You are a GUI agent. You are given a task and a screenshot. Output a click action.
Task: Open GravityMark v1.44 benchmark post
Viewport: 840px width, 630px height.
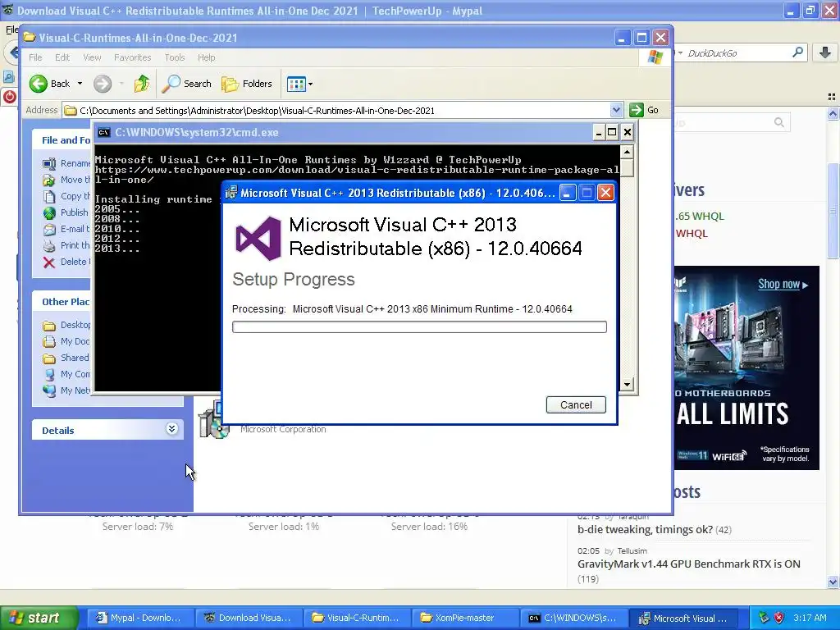point(689,564)
